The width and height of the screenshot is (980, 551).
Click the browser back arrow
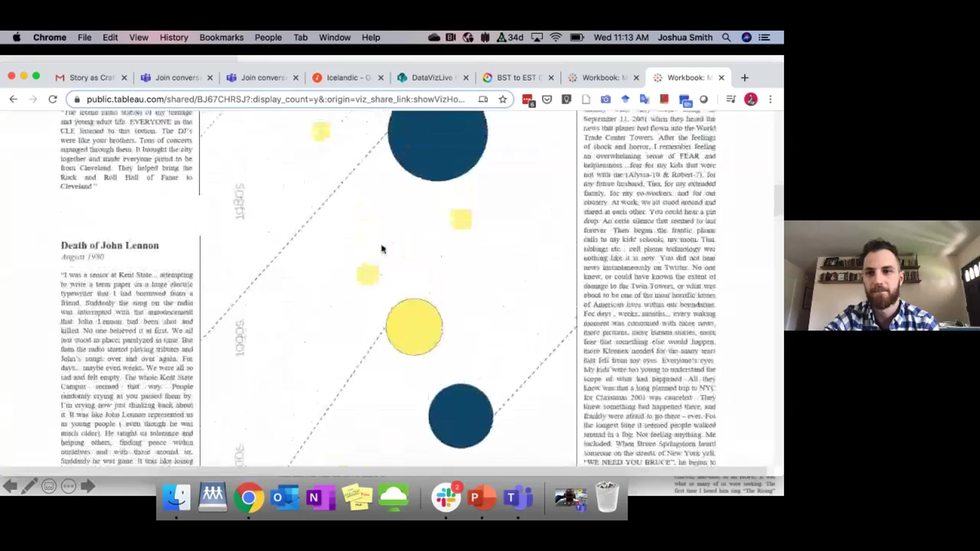pos(13,99)
